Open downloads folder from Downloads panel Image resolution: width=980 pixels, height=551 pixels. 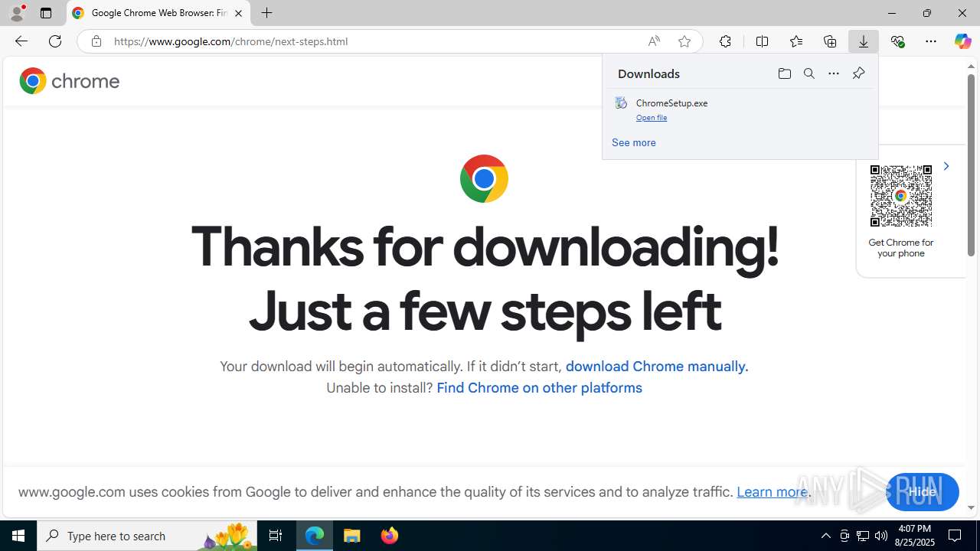click(784, 73)
